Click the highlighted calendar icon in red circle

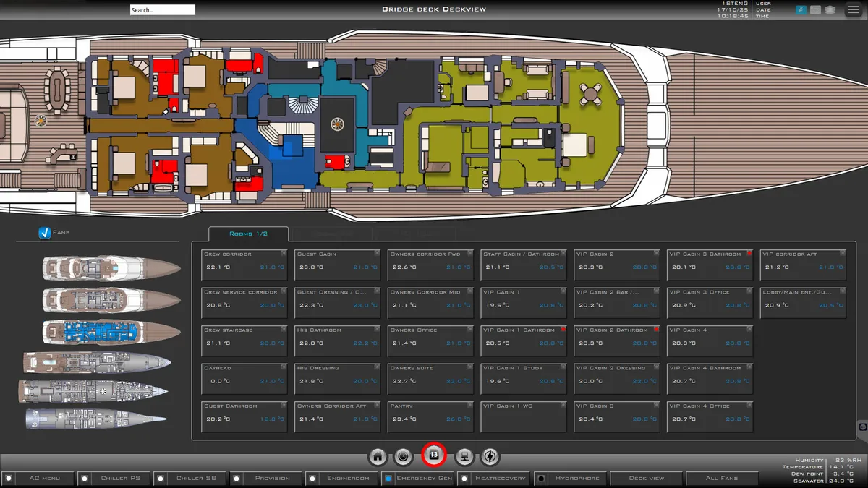click(x=433, y=456)
